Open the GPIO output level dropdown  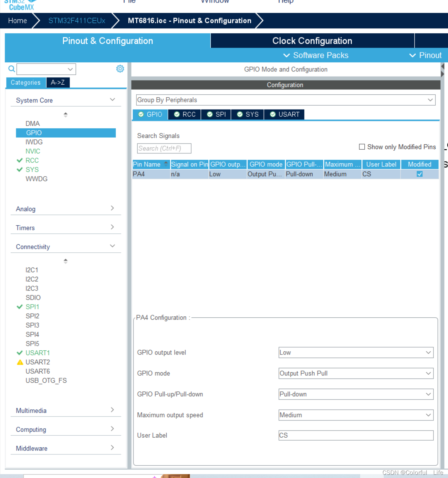(356, 353)
